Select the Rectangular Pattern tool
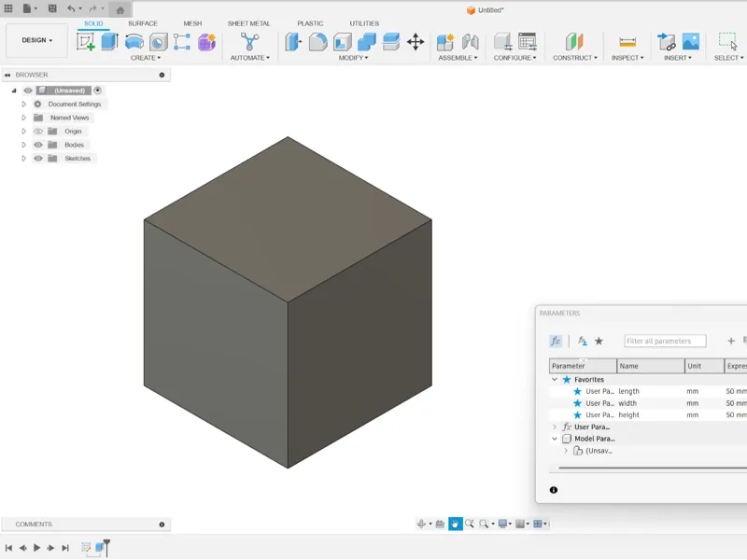Screen dimensions: 747x560 tap(182, 42)
